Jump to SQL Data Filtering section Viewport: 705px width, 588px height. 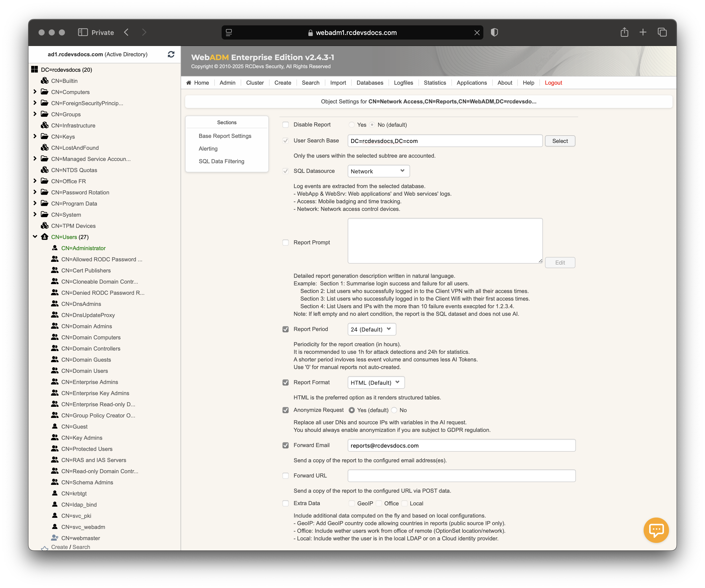click(221, 161)
